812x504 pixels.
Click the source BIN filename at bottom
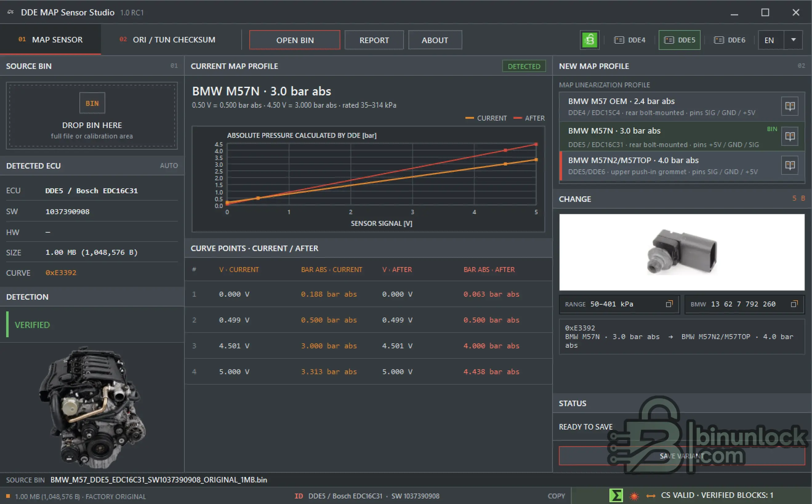(159, 480)
